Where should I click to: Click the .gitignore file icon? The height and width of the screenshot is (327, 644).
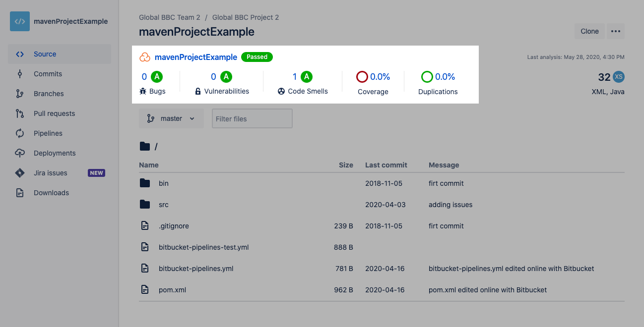(x=145, y=225)
